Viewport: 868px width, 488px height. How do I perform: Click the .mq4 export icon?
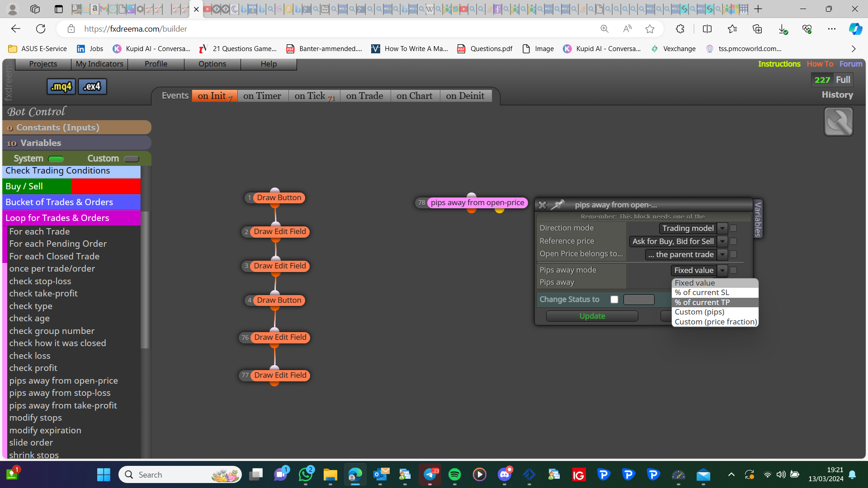click(61, 86)
